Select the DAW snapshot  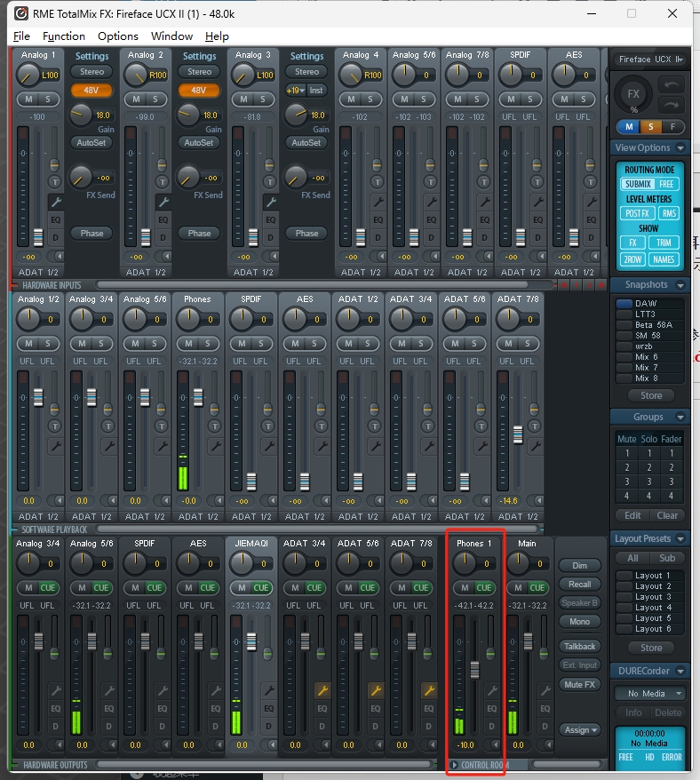[x=650, y=303]
